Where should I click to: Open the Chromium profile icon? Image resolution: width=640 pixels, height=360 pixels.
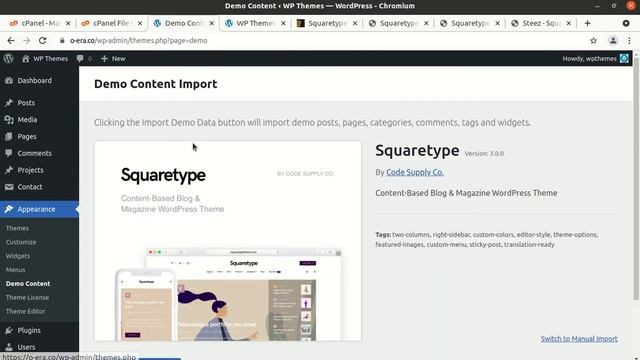[x=613, y=40]
